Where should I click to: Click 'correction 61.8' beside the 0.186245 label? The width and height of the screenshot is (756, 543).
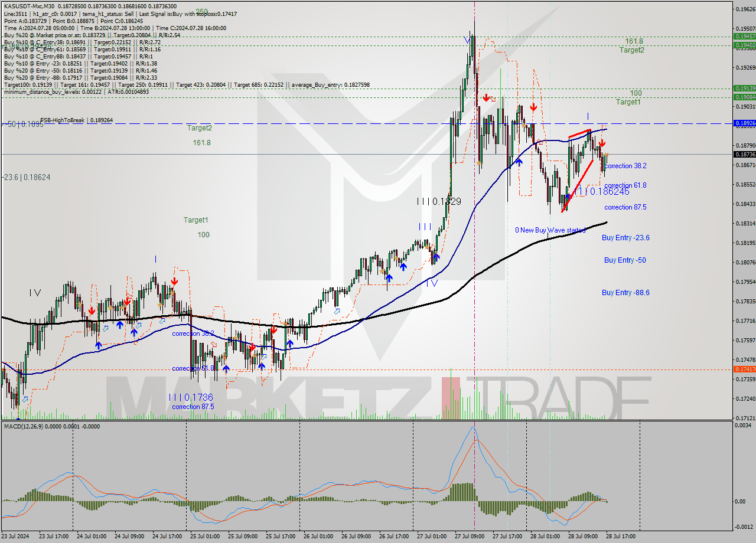click(625, 185)
